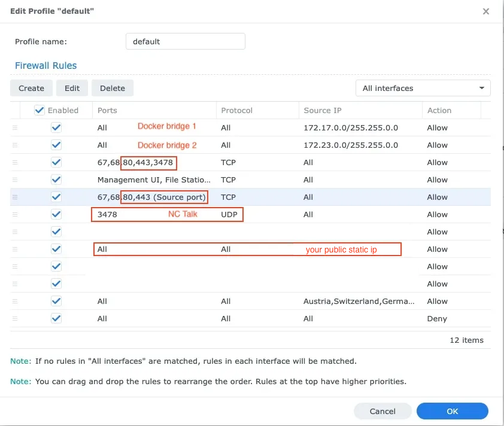This screenshot has height=426, width=504.
Task: Click the Edit rule button
Action: pos(72,88)
